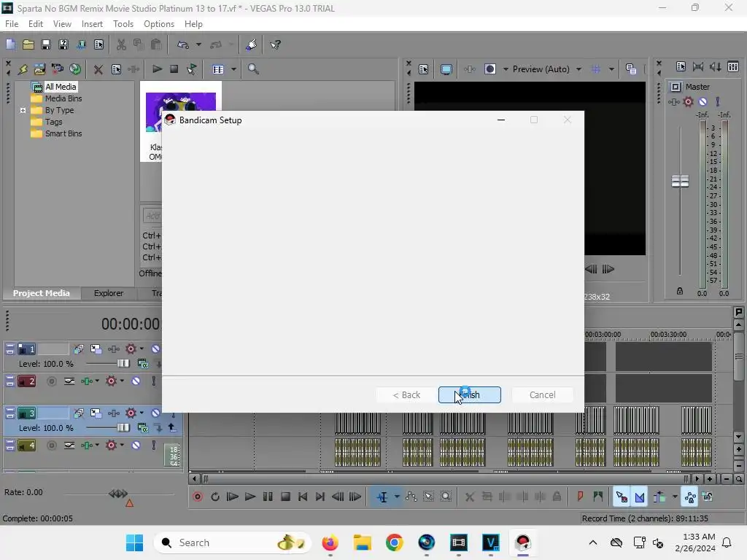Click the Split Screen View icon dropdown arrow
This screenshot has width=747, height=560.
coord(506,69)
